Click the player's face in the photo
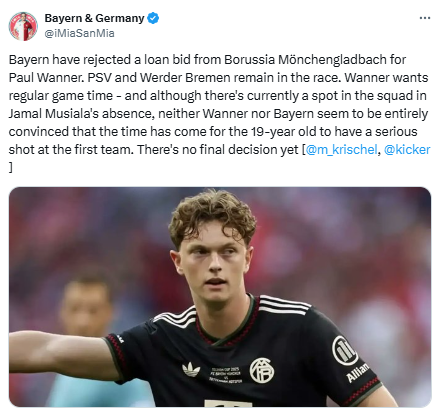This screenshot has height=414, width=440. (215, 263)
